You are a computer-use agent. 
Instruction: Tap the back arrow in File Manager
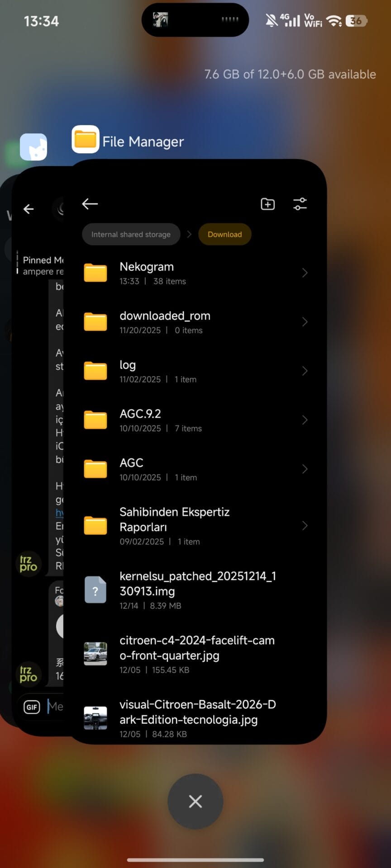coord(90,204)
